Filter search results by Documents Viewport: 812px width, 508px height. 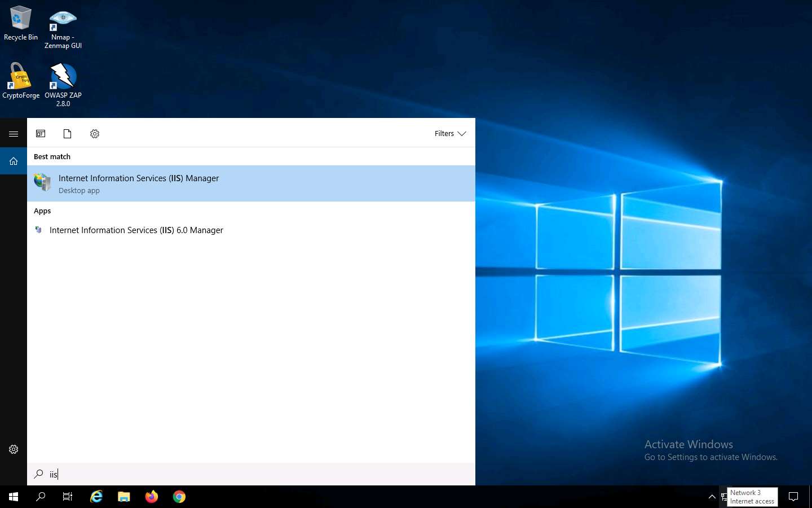tap(67, 134)
